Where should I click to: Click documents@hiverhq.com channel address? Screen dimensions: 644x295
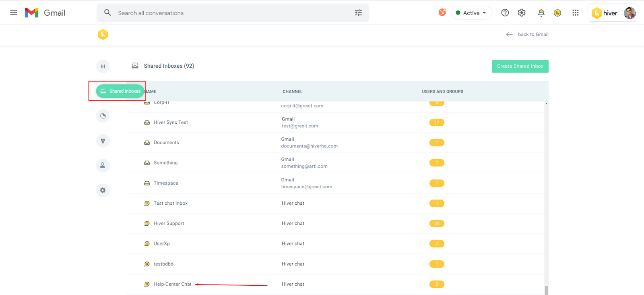[310, 146]
